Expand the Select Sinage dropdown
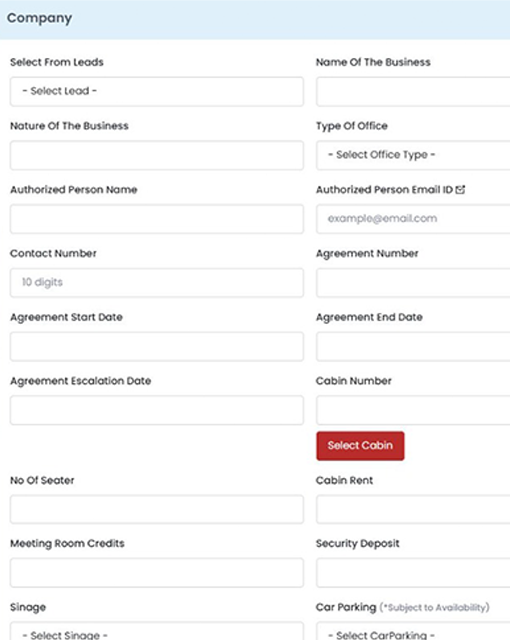510x640 pixels. pos(157,631)
